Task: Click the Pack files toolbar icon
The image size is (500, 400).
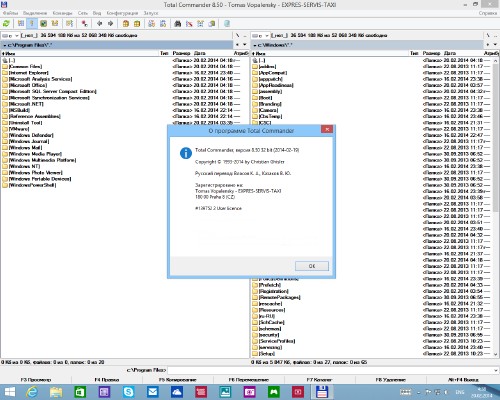Action: [126, 23]
